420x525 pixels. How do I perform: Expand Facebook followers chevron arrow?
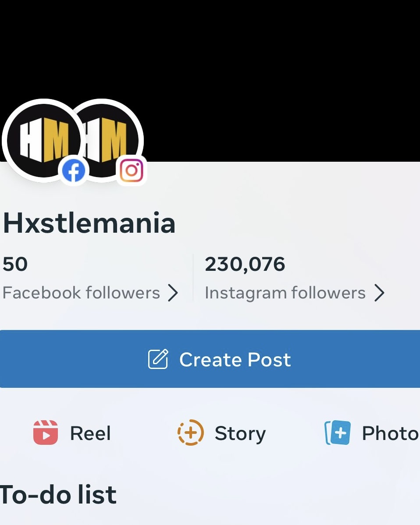173,293
